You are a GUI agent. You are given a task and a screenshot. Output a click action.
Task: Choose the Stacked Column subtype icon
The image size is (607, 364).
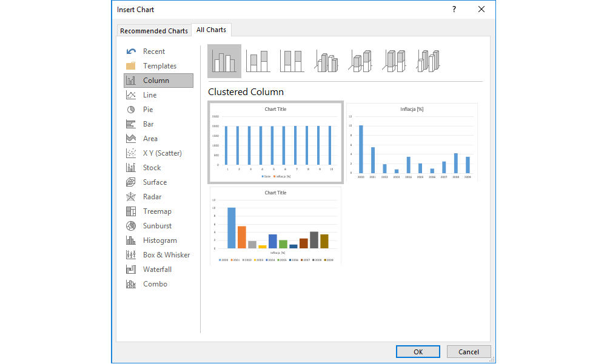[258, 61]
